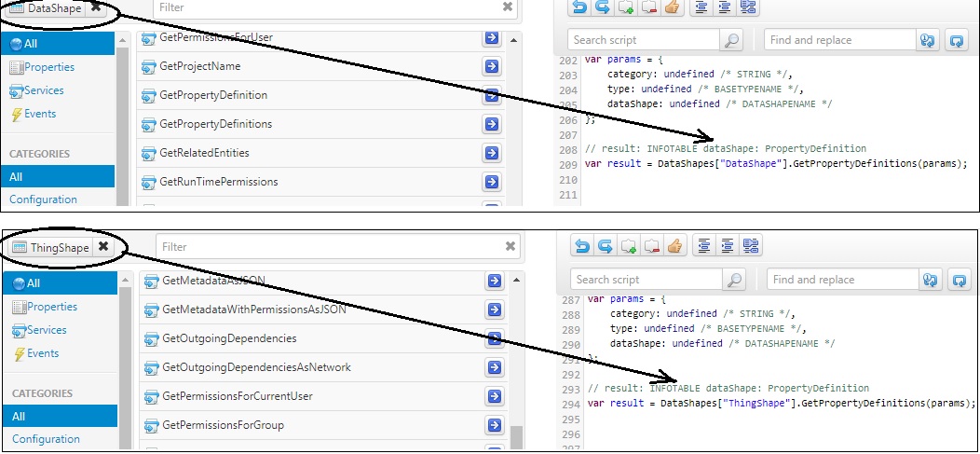
Task: Insert arrow for GetProjectName service
Action: 492,65
